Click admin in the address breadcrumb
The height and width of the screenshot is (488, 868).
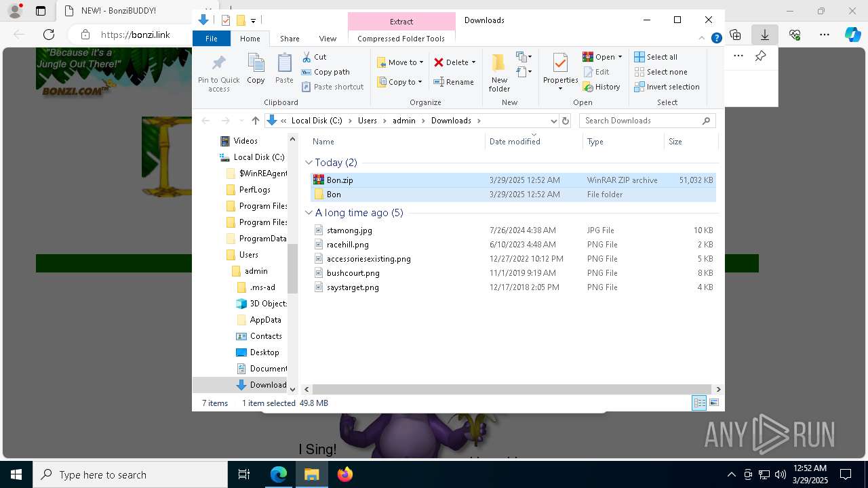403,121
